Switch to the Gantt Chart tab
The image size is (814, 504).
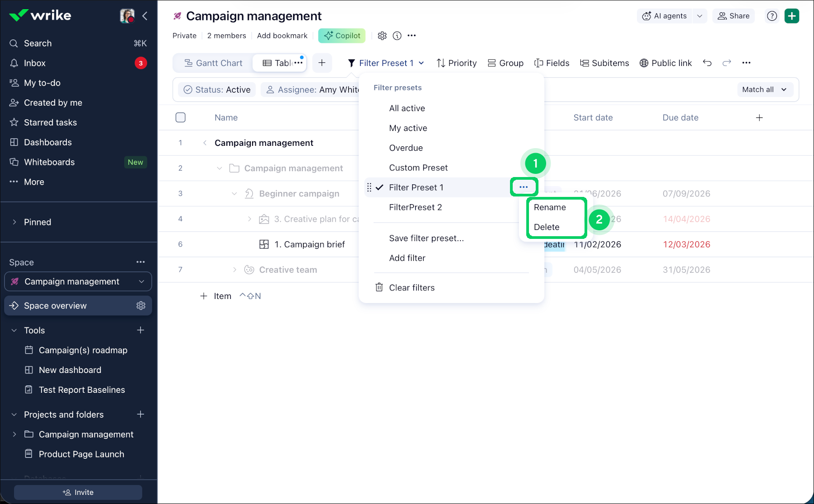(x=213, y=63)
